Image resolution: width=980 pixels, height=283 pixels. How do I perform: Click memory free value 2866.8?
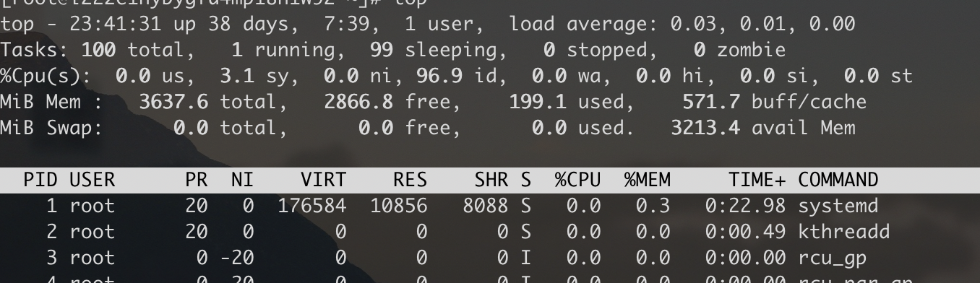point(358,103)
